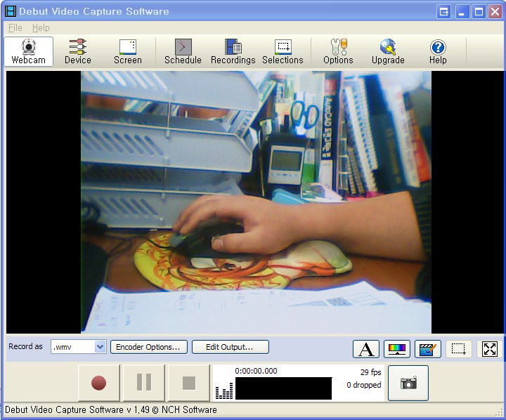Screen dimensions: 506x420
Task: Click the status bar version text
Action: click(111, 410)
